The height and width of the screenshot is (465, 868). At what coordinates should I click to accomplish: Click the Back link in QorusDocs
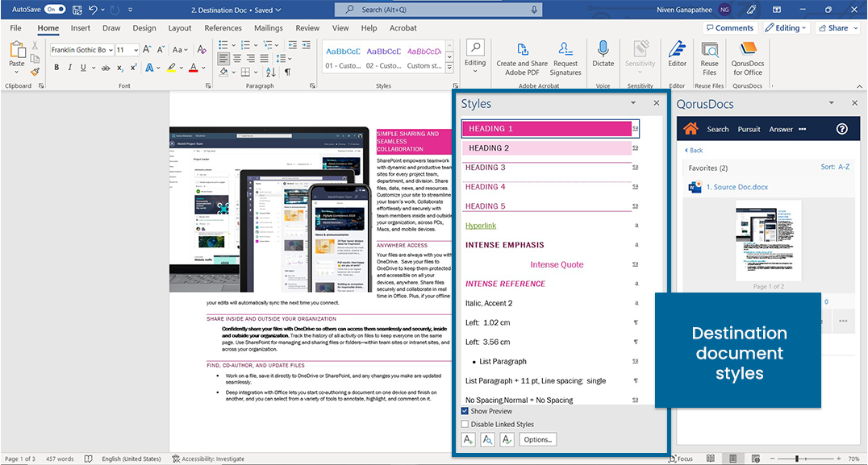click(x=694, y=151)
